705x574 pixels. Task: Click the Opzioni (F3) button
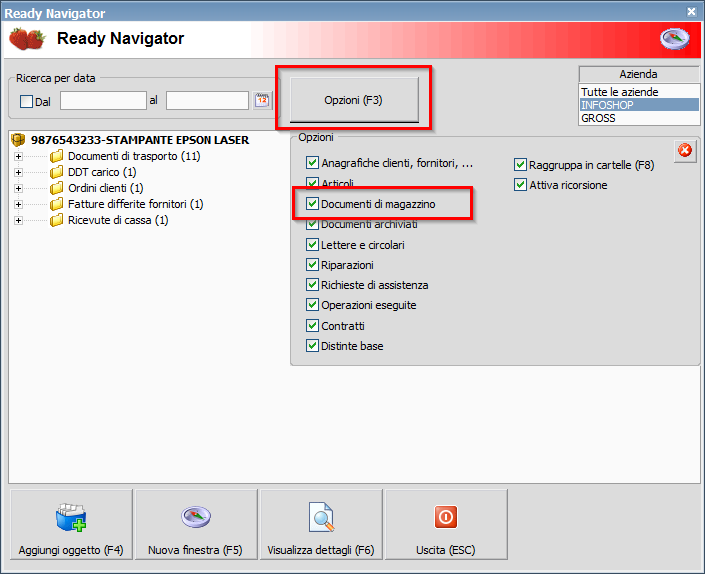click(x=354, y=100)
